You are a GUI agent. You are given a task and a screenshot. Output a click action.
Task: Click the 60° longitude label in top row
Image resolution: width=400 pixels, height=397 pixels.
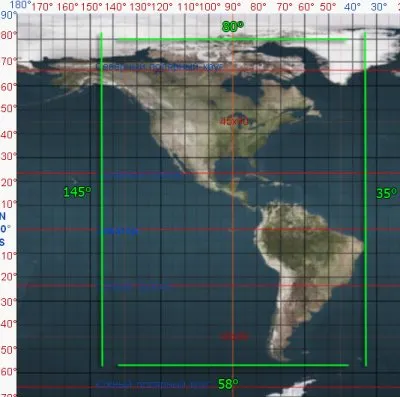click(x=306, y=7)
